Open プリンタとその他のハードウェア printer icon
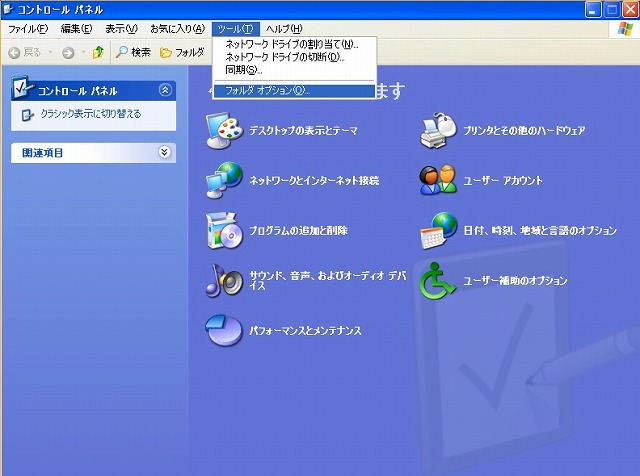The width and height of the screenshot is (640, 476). pyautogui.click(x=438, y=131)
